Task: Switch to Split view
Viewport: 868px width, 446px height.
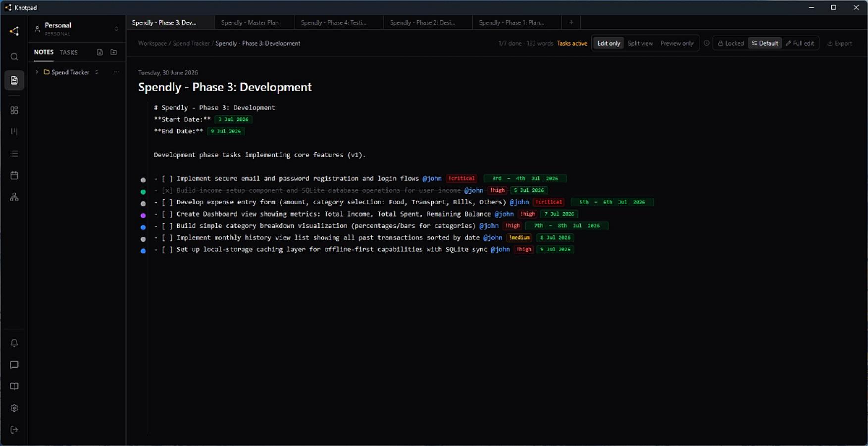Action: pos(640,43)
